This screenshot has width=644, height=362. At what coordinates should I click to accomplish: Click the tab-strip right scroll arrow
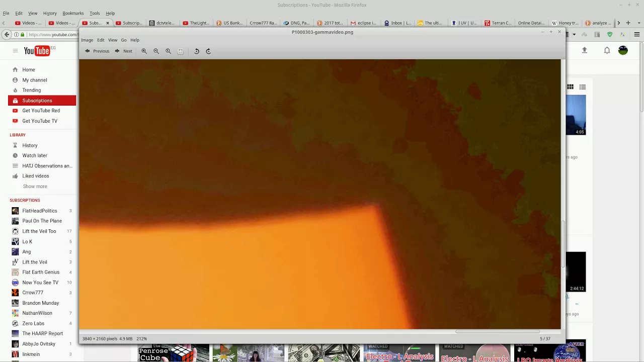tap(618, 23)
